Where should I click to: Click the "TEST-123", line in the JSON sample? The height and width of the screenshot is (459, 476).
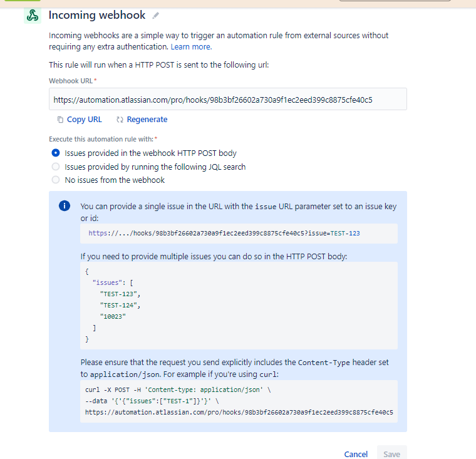pos(120,294)
